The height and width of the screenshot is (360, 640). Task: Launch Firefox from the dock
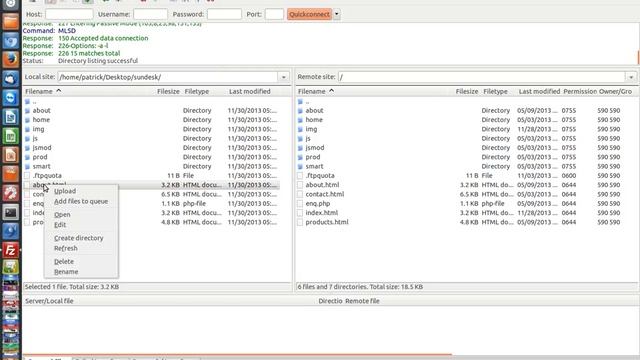[x=11, y=59]
